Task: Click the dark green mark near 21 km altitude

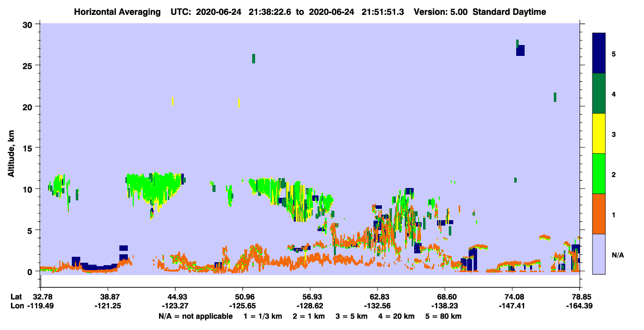Action: 555,97
